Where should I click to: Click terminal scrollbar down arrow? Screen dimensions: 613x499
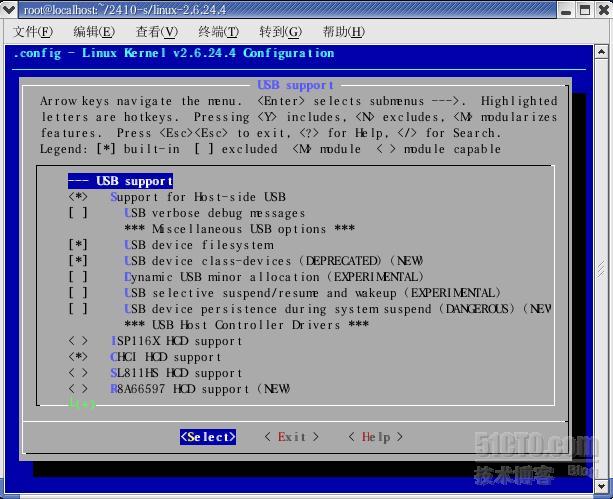601,487
